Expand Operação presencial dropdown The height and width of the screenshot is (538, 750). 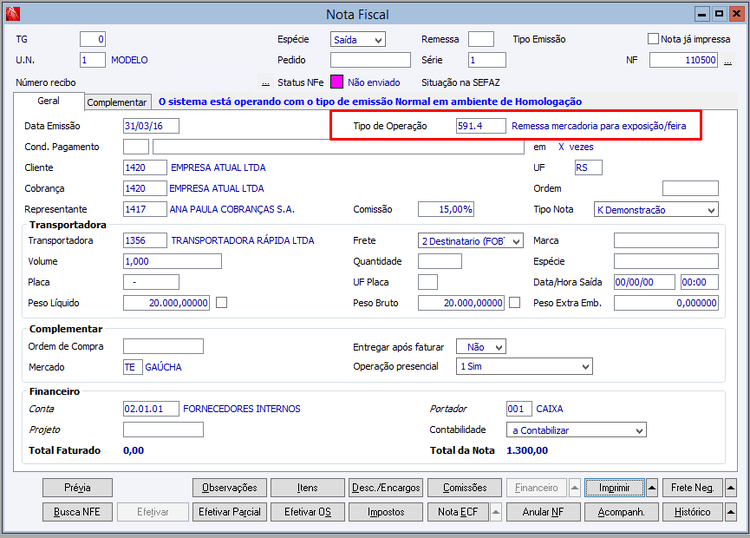pos(524,367)
